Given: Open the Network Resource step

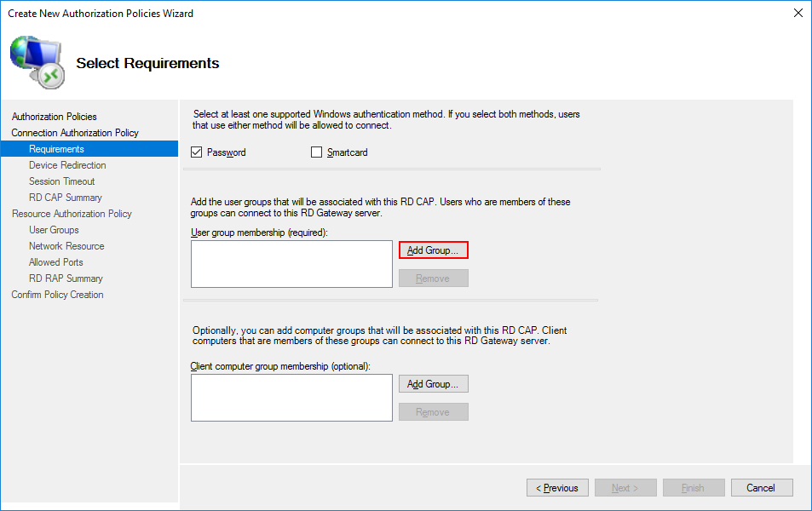Looking at the screenshot, I should (x=66, y=246).
